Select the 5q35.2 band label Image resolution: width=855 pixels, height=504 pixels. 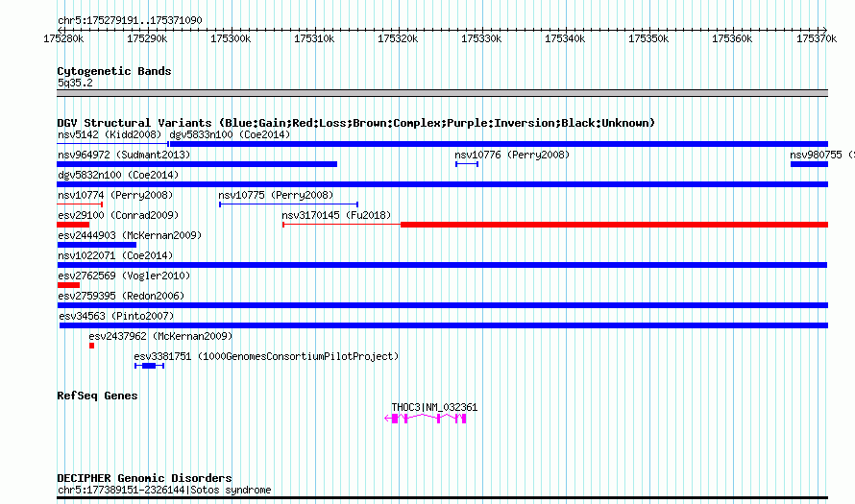75,83
